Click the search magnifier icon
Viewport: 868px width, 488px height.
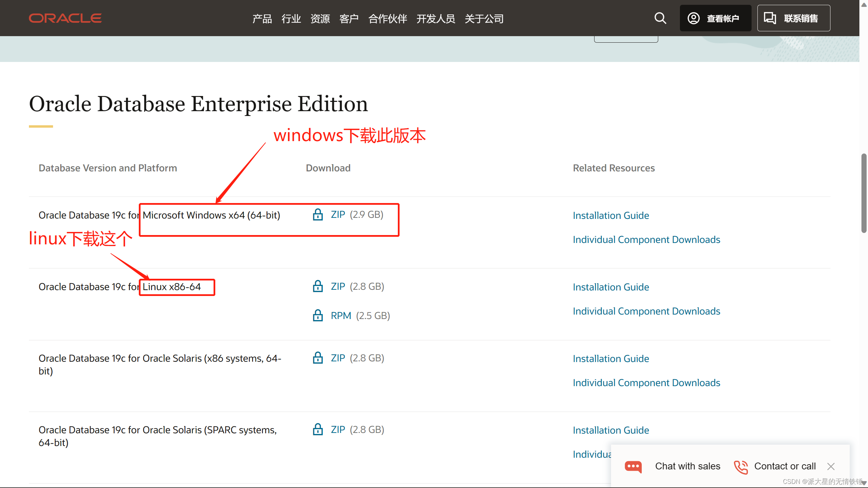660,18
